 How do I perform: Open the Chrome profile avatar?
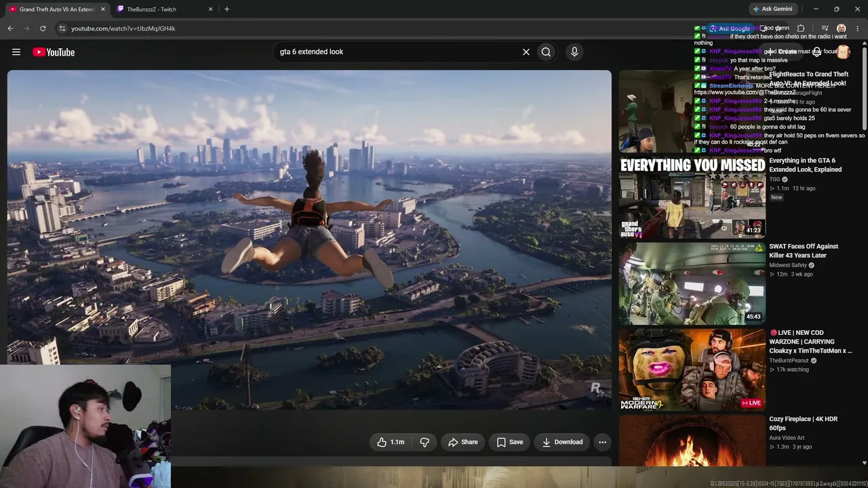842,28
